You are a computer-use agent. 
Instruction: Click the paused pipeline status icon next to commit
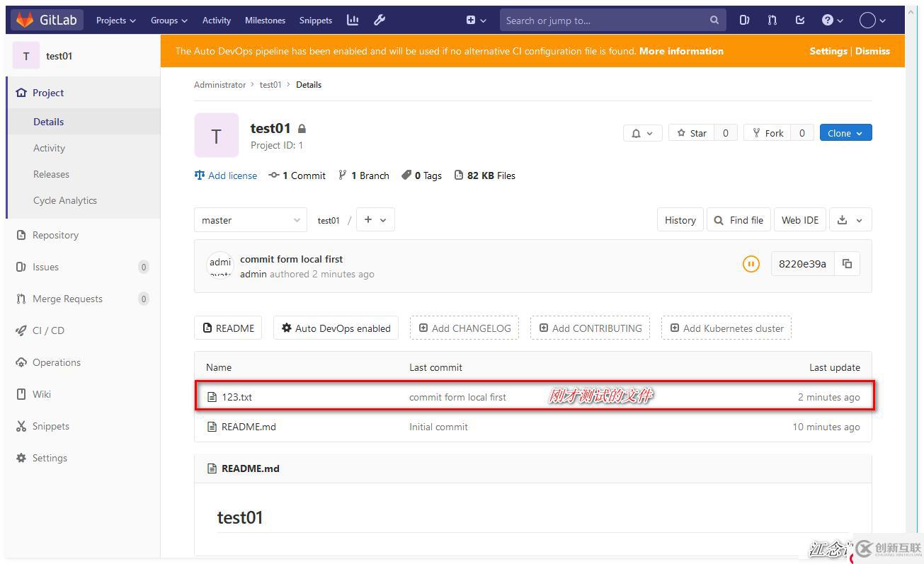(x=751, y=263)
